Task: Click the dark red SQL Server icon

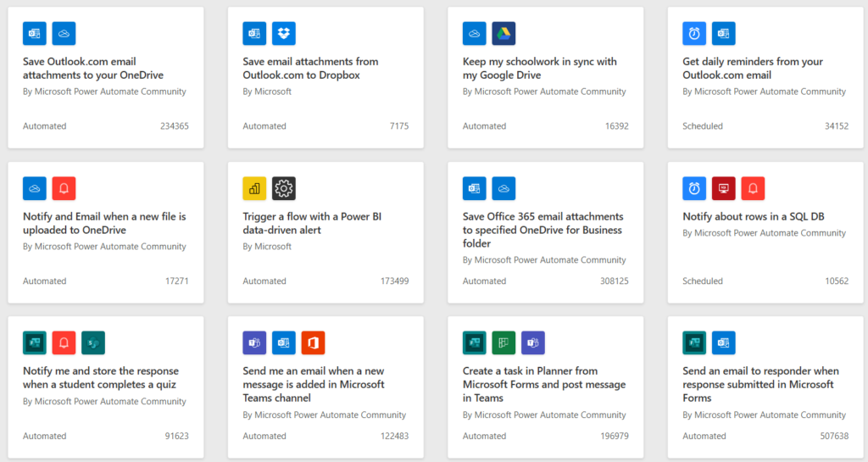Action: tap(723, 188)
